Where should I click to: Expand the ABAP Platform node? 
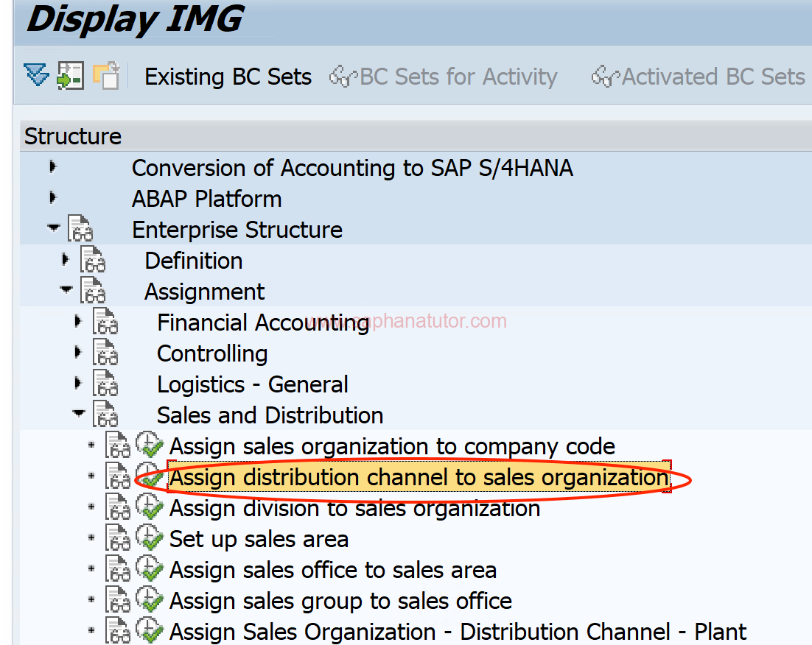(x=52, y=198)
